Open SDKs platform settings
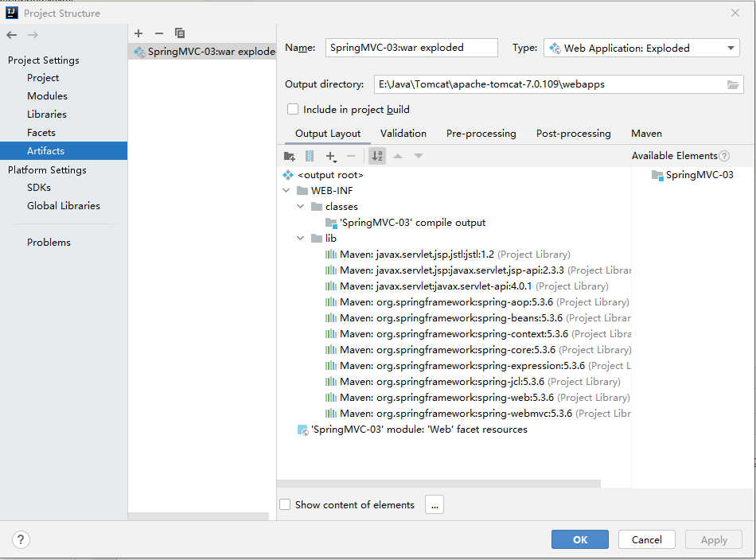Screen dimensions: 756x560 coord(39,188)
